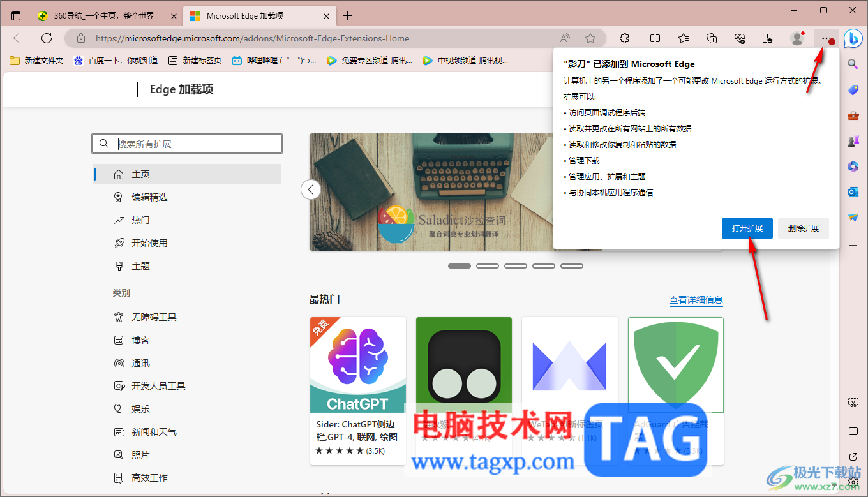
Task: Jump to the third carousel slide indicator
Action: pos(516,266)
